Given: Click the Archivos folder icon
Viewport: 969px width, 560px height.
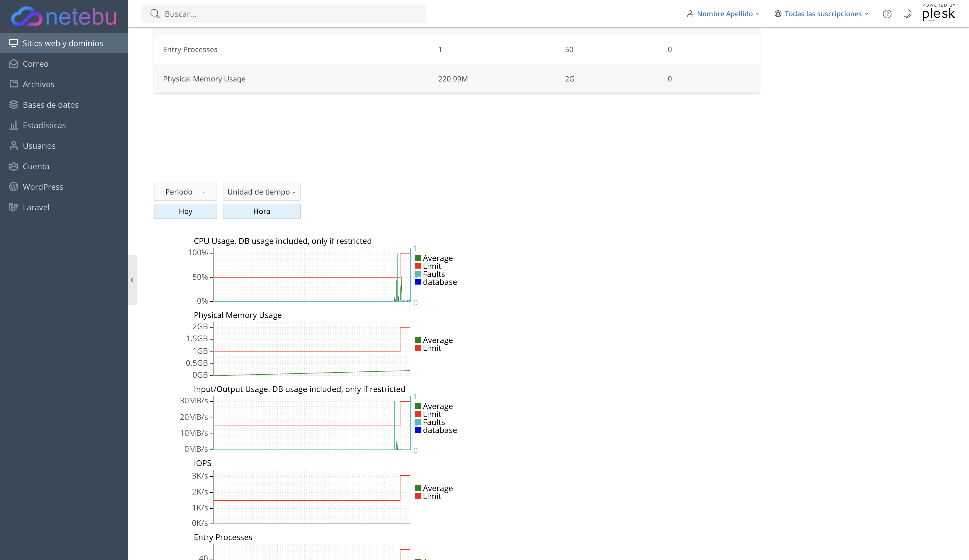Looking at the screenshot, I should pyautogui.click(x=13, y=84).
